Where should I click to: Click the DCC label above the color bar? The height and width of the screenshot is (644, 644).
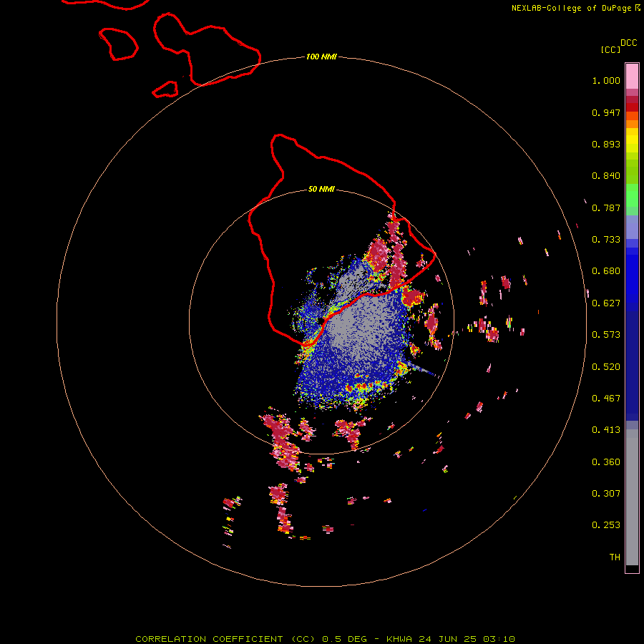tap(628, 43)
